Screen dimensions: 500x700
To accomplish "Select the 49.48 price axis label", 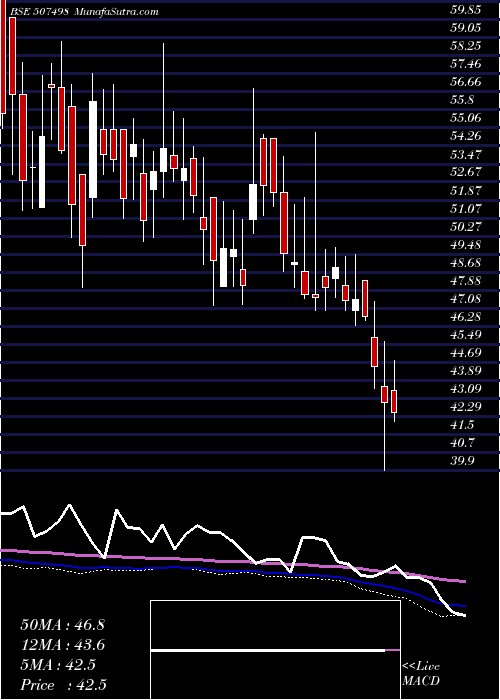I will click(465, 245).
